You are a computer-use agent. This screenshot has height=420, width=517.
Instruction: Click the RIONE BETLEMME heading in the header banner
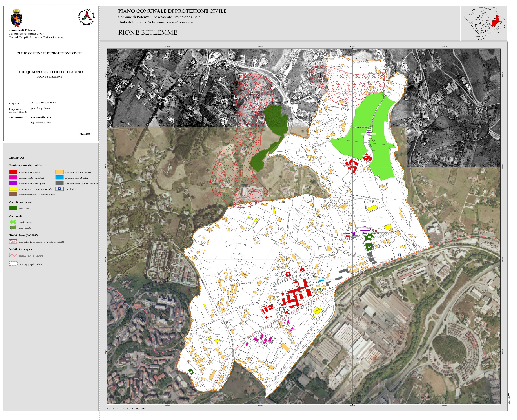pos(148,32)
